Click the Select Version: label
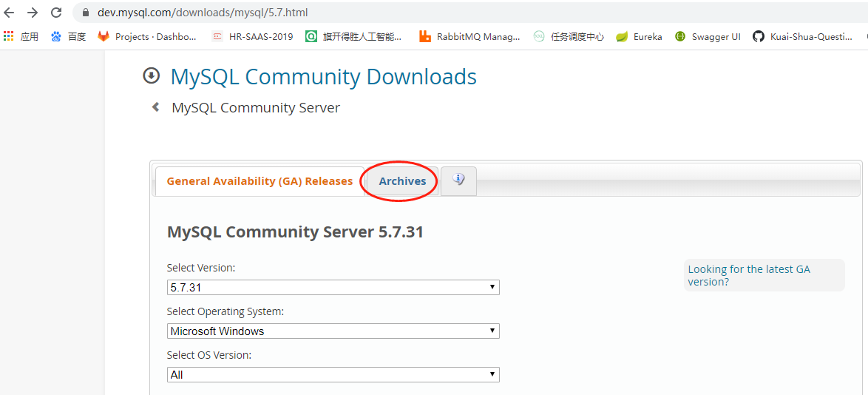Screen dimensions: 868x395 (x=201, y=268)
